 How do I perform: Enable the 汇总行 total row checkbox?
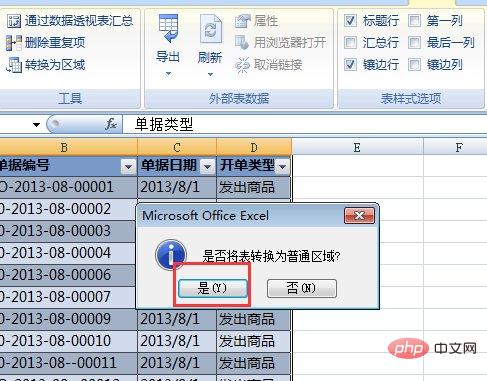tap(350, 43)
